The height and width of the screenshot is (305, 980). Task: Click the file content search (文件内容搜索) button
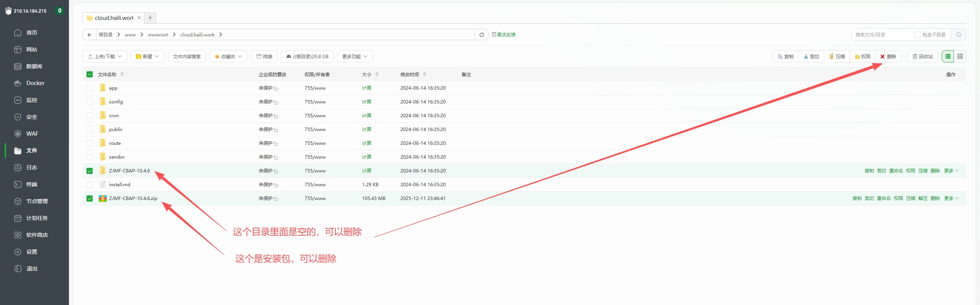click(187, 57)
